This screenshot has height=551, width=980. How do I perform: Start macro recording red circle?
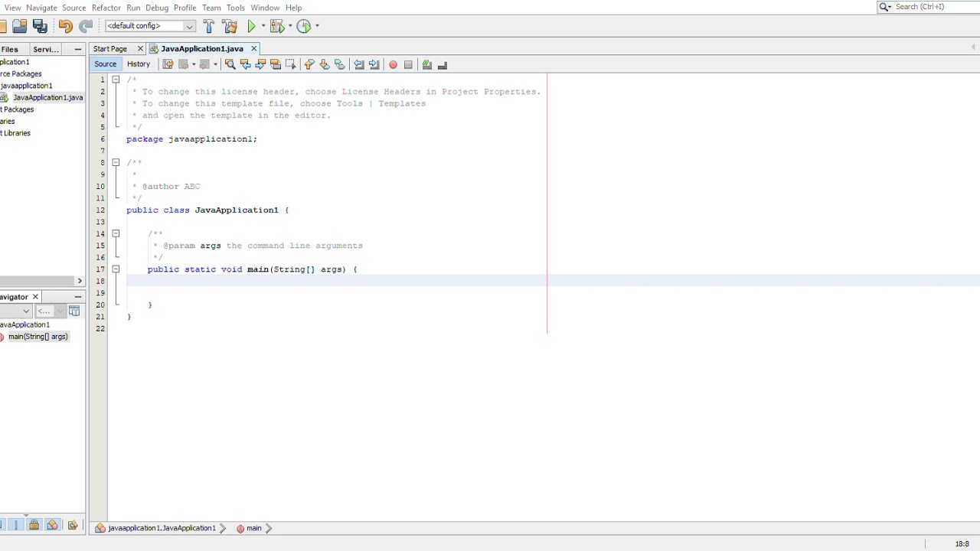click(x=393, y=64)
